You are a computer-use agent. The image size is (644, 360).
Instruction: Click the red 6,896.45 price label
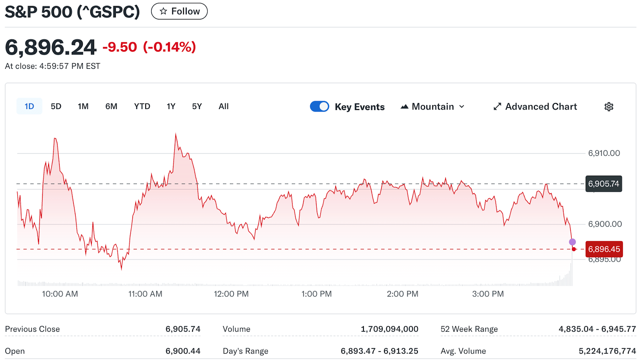click(x=604, y=249)
